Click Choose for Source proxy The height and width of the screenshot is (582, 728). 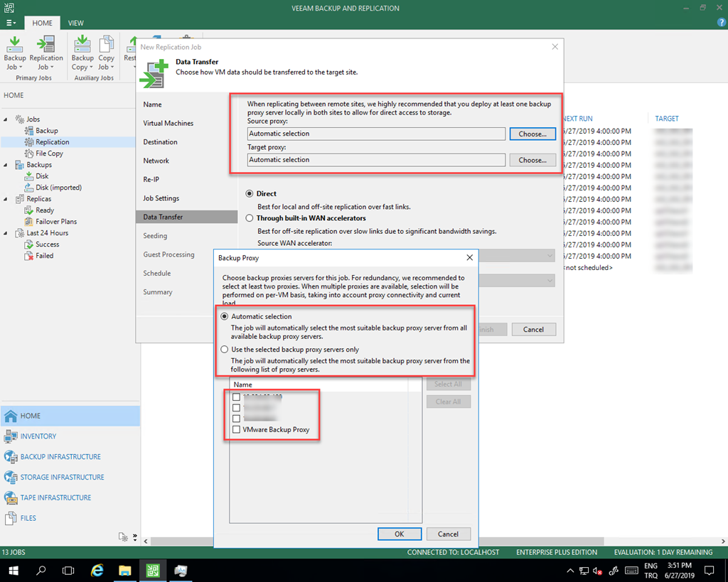pos(532,134)
